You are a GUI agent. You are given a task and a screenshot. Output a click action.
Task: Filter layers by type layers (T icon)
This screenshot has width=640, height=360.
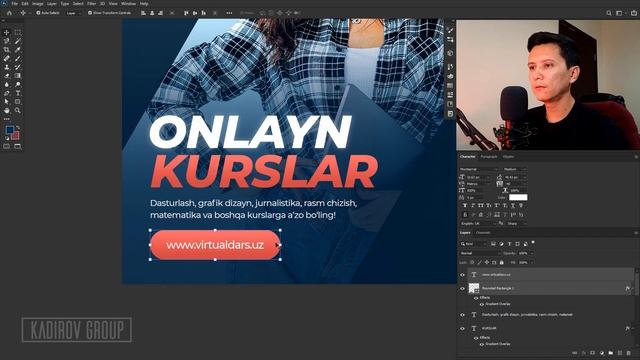click(509, 244)
